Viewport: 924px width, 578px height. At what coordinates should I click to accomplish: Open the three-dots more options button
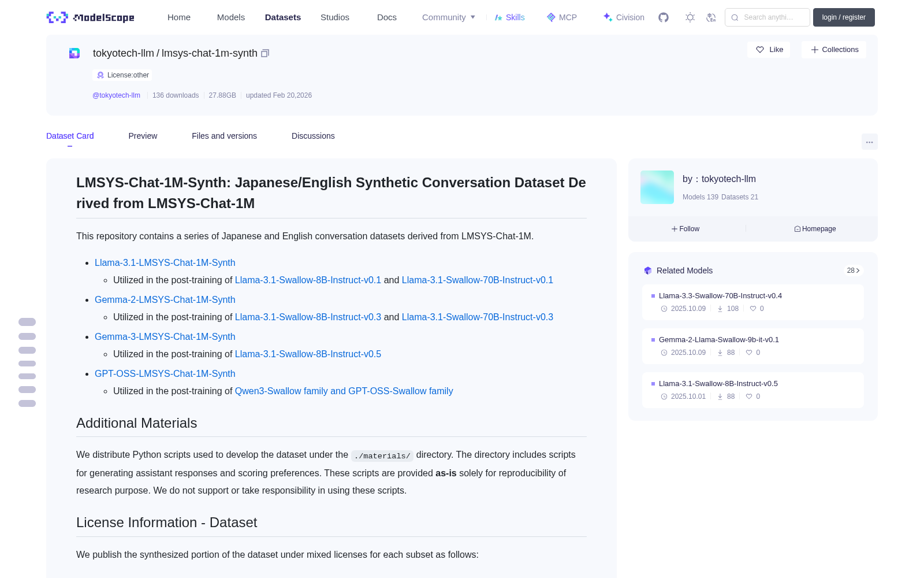tap(869, 142)
